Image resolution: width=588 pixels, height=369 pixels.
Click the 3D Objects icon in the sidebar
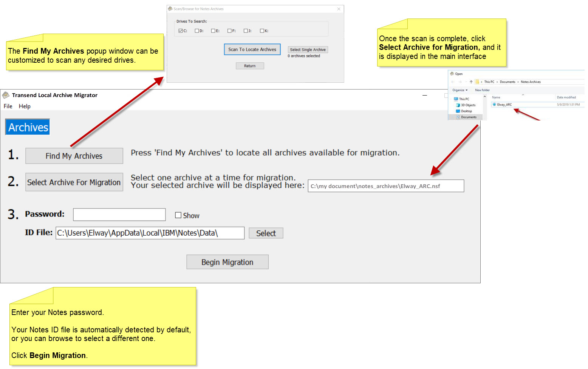(x=458, y=105)
